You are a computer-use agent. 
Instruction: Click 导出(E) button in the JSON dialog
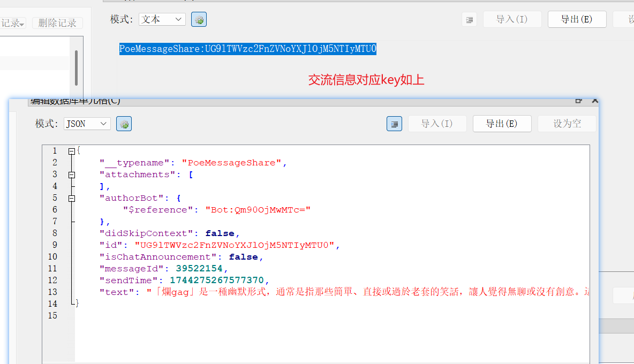[502, 124]
